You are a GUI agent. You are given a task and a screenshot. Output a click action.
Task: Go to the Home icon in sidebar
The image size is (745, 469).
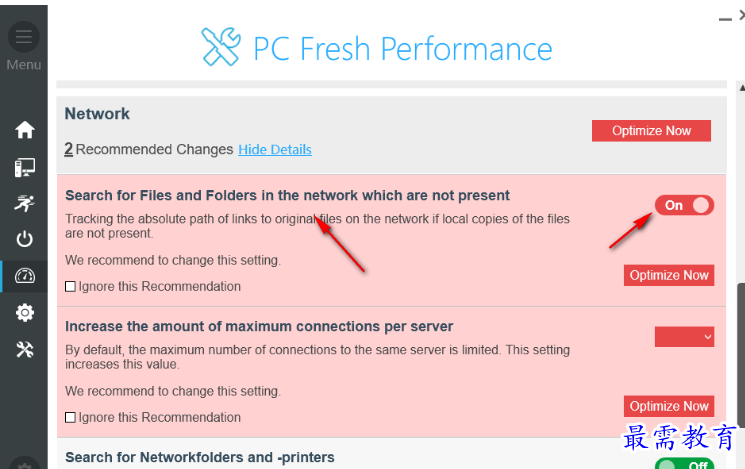coord(25,130)
